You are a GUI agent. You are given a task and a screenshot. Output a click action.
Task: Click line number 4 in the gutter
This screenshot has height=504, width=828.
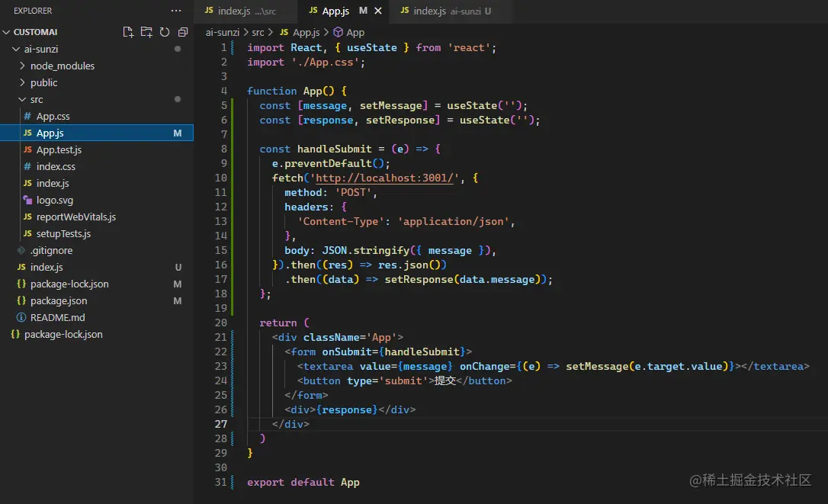tap(224, 91)
